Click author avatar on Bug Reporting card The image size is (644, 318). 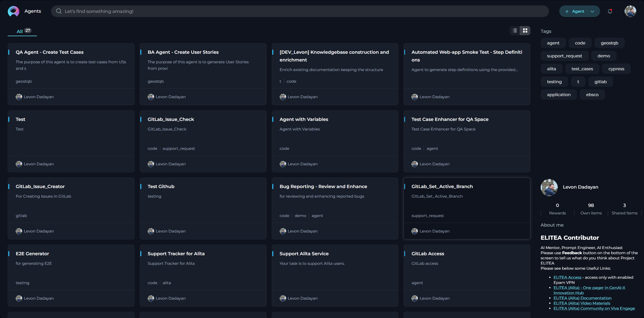click(x=283, y=231)
